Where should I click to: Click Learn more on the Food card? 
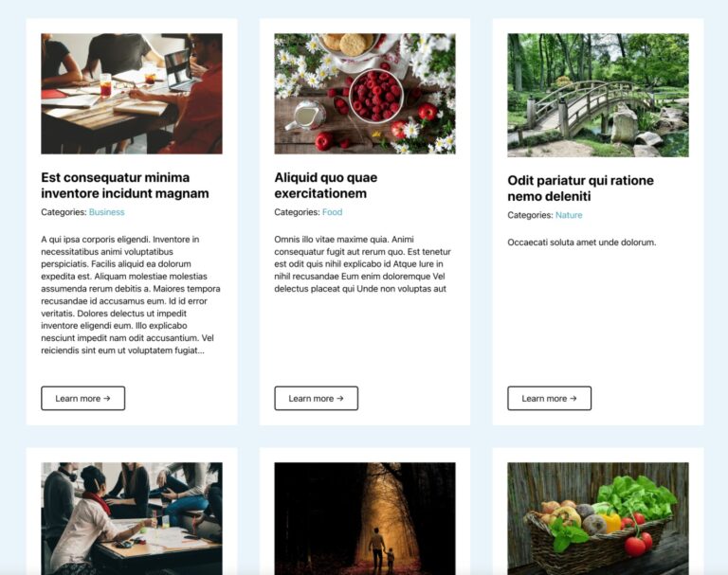click(x=317, y=398)
